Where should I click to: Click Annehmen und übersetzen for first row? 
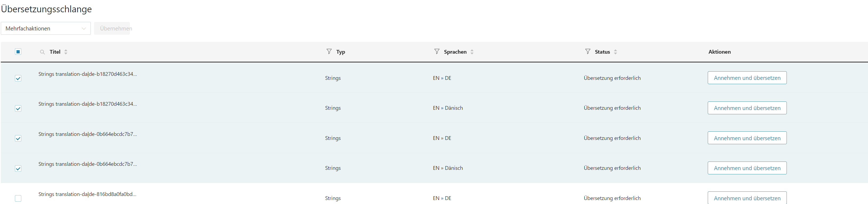pyautogui.click(x=747, y=78)
